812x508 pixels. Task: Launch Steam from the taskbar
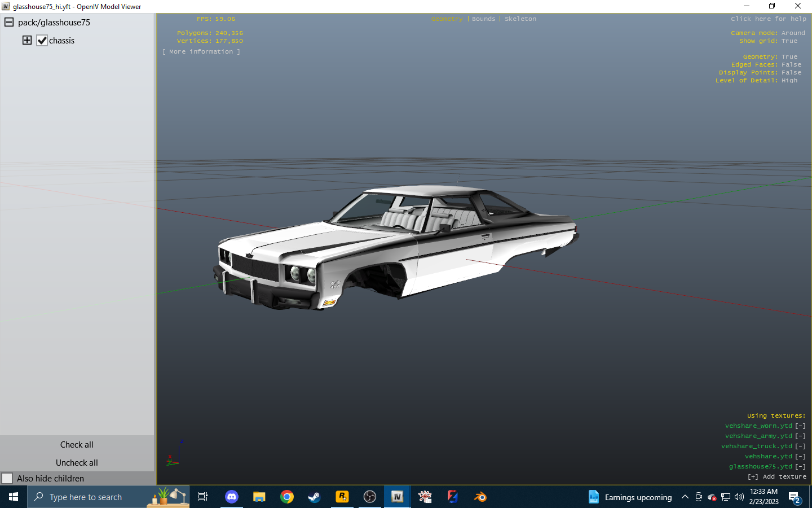[x=314, y=497]
